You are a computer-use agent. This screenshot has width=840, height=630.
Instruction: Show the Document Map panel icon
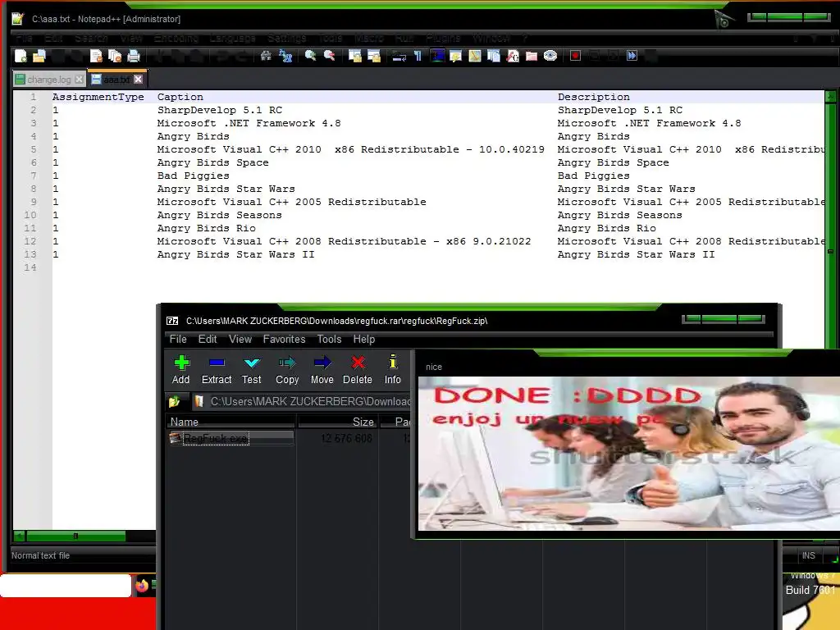click(x=475, y=56)
